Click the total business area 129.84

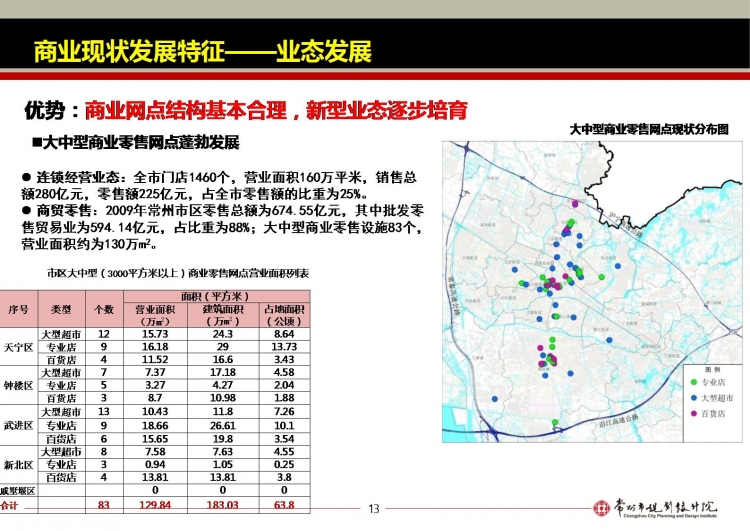tap(155, 505)
